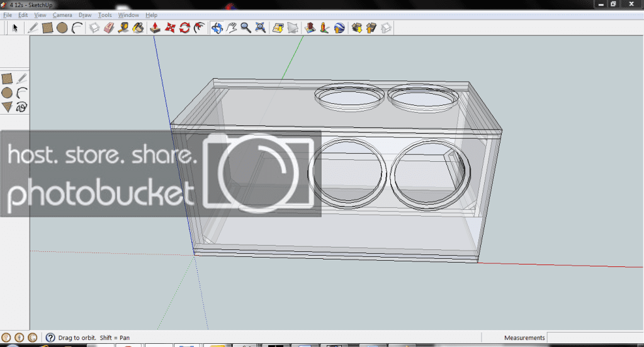Viewport: 644px width, 347px height.
Task: Select the Pan hand tool
Action: 232,28
